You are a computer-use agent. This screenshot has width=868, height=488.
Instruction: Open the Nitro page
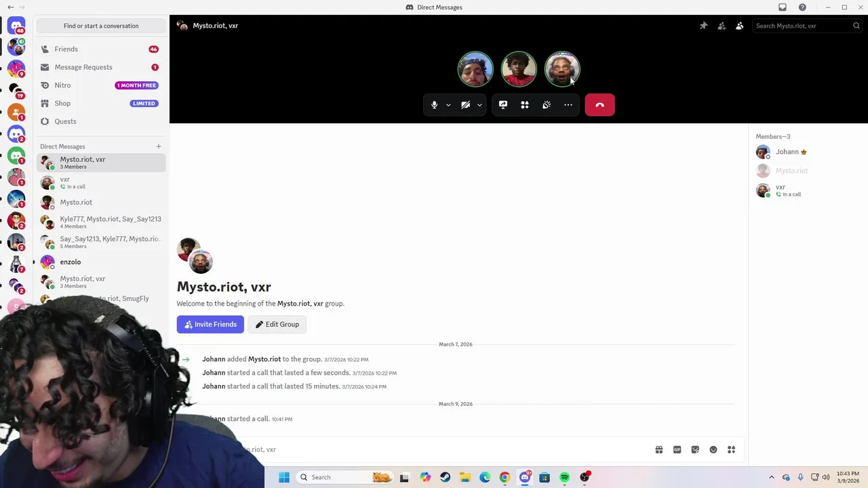point(100,85)
